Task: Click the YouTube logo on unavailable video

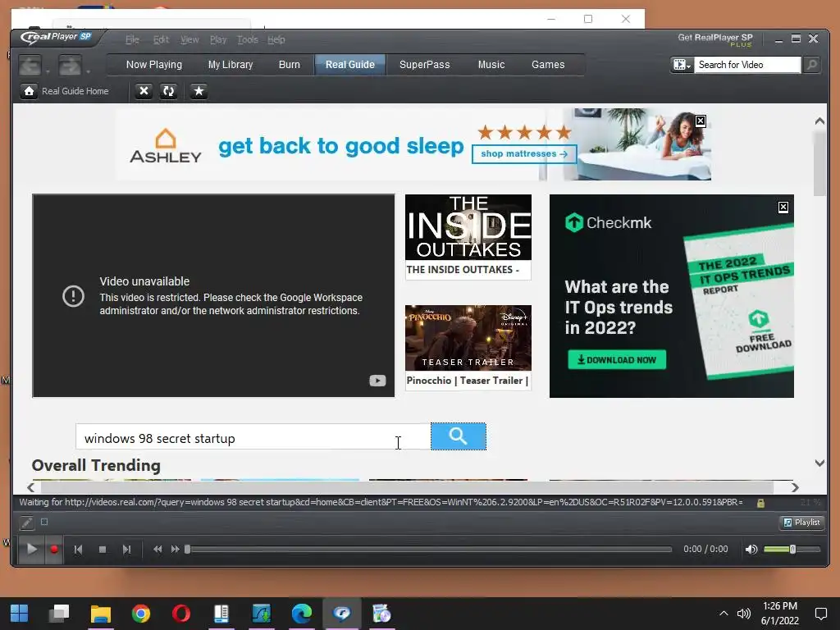Action: point(377,381)
